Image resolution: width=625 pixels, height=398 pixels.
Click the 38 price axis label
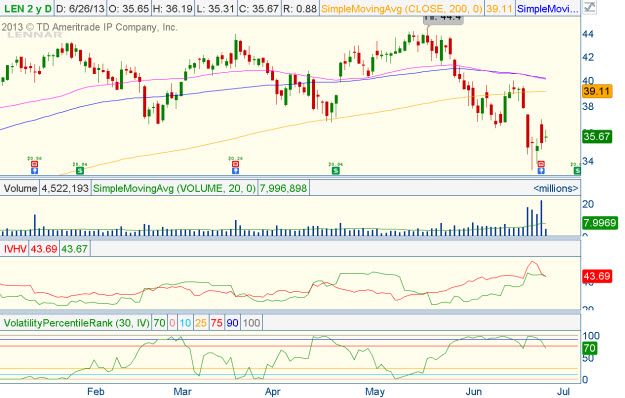click(x=588, y=107)
